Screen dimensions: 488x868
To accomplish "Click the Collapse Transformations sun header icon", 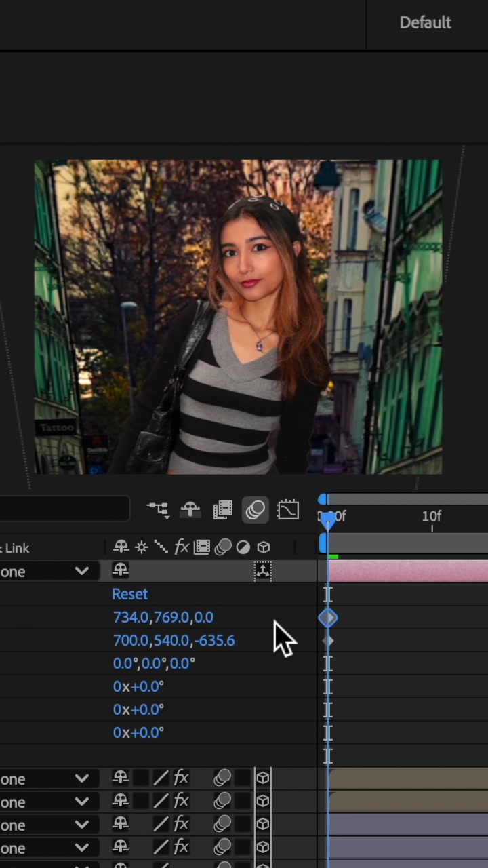I will [x=142, y=547].
